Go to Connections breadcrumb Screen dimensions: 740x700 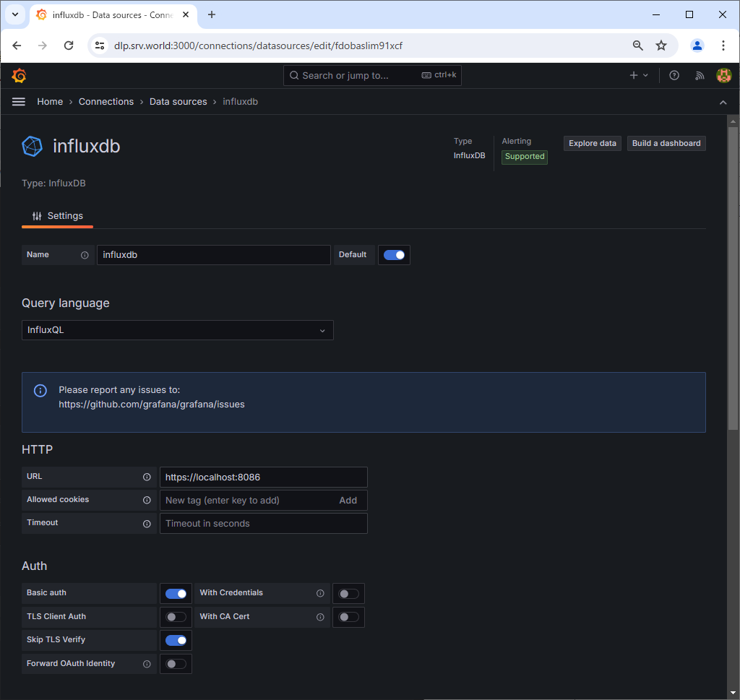[106, 102]
